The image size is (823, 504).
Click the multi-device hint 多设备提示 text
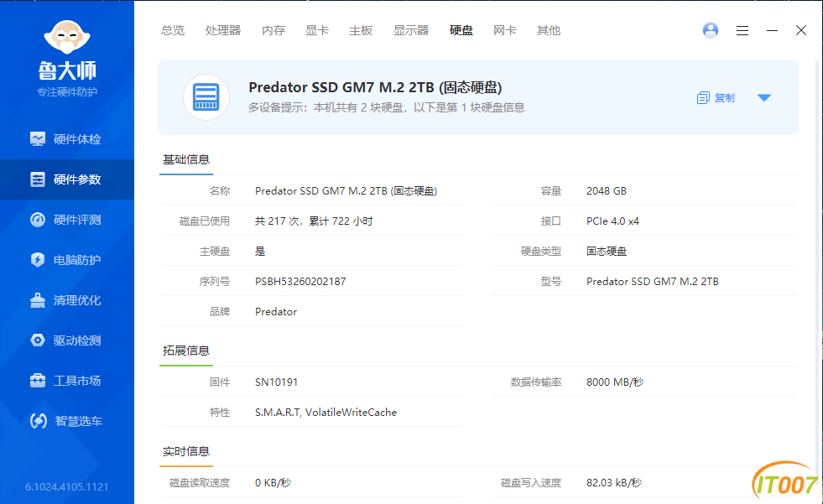[x=386, y=107]
